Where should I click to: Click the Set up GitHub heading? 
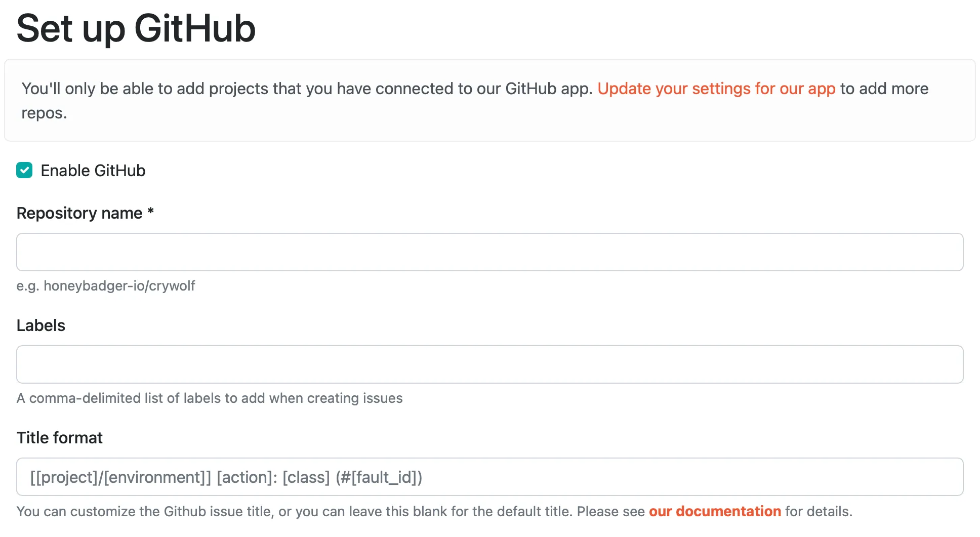[136, 28]
